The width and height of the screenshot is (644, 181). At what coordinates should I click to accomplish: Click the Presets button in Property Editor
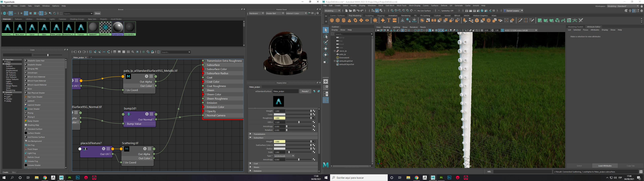pos(305,91)
